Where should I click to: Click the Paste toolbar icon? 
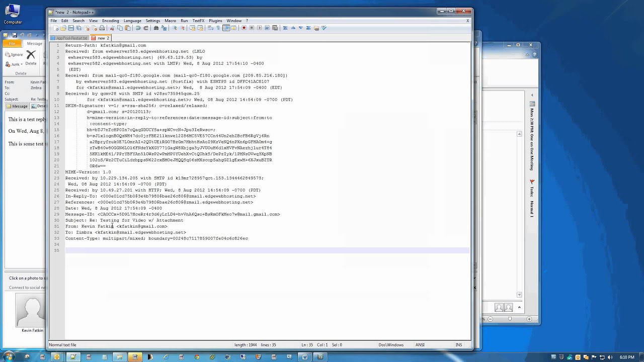click(127, 28)
